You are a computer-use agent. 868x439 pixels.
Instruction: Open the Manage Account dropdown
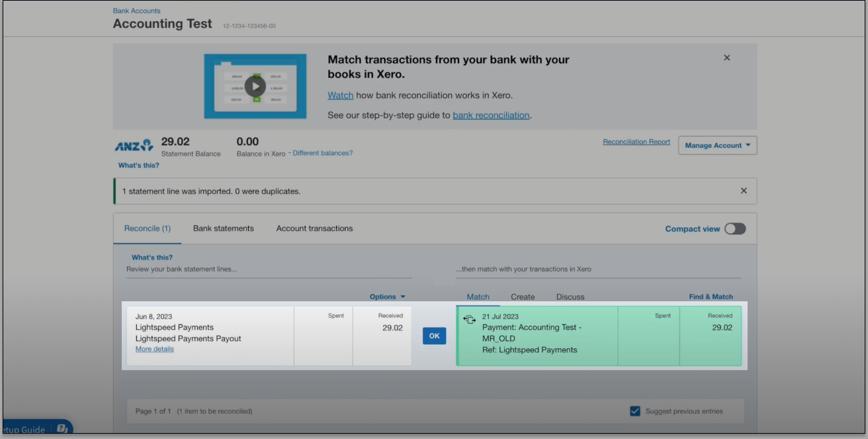(x=718, y=146)
